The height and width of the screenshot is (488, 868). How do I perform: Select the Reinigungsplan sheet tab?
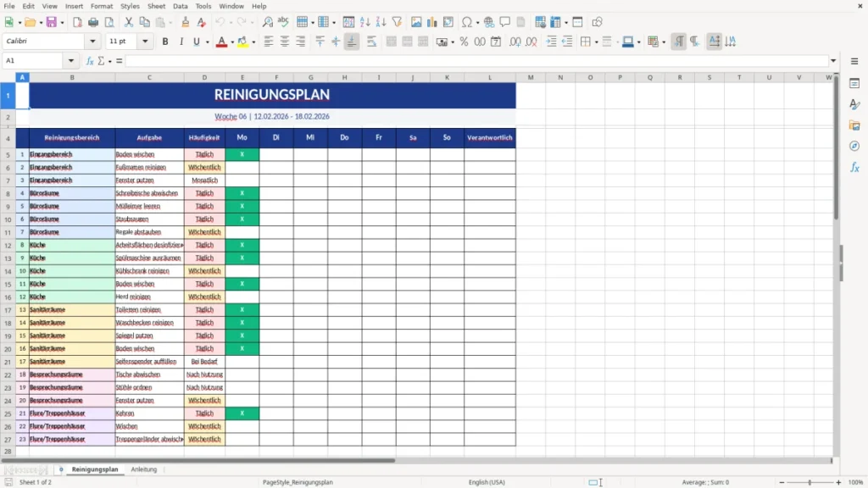[x=95, y=469]
